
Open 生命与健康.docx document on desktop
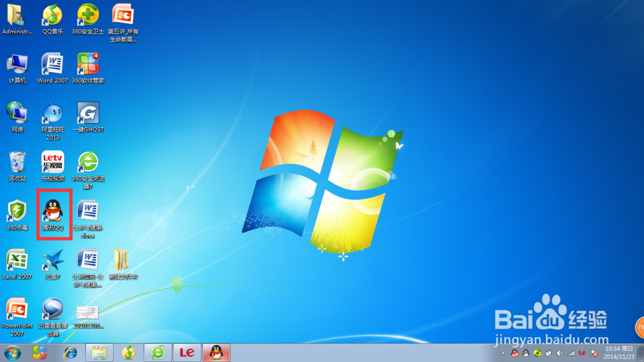pos(88,219)
